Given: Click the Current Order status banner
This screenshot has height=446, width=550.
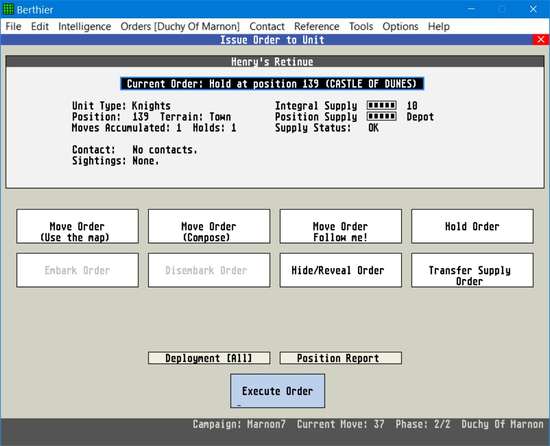Looking at the screenshot, I should (x=272, y=84).
